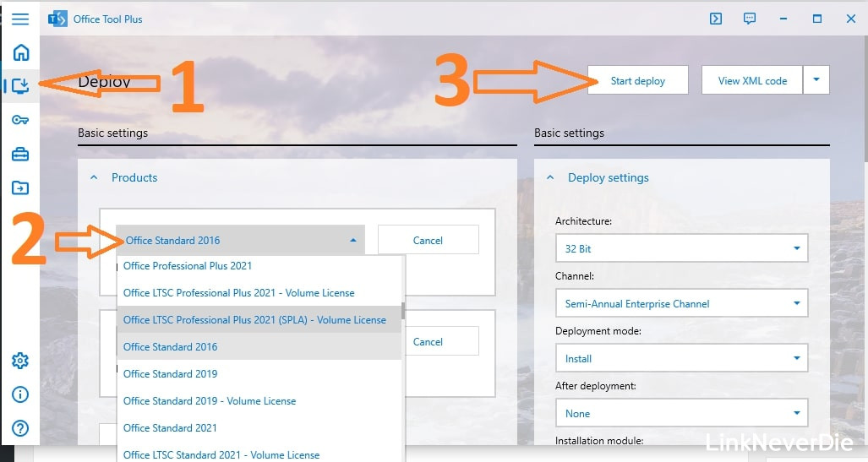Click the View XML code button
The image size is (868, 462).
coord(751,80)
